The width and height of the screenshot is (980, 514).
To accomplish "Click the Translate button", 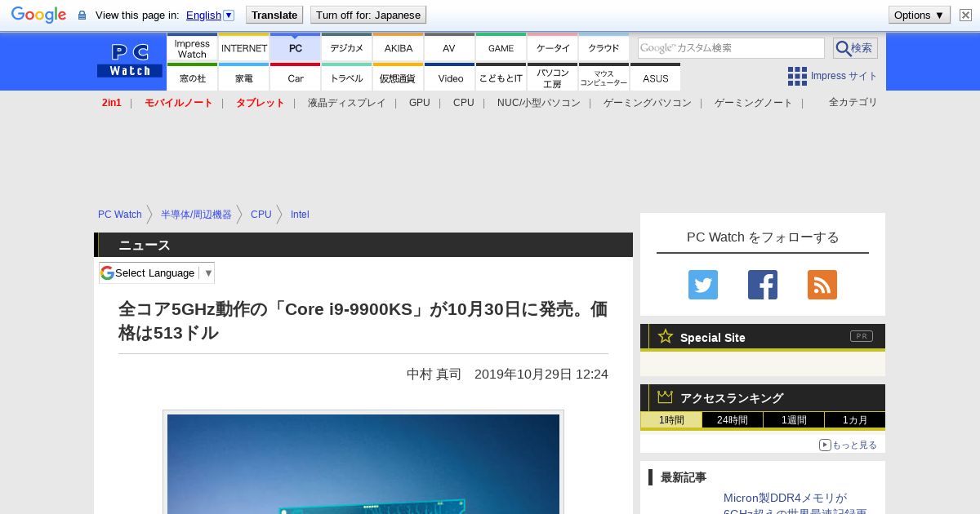I will pos(274,15).
